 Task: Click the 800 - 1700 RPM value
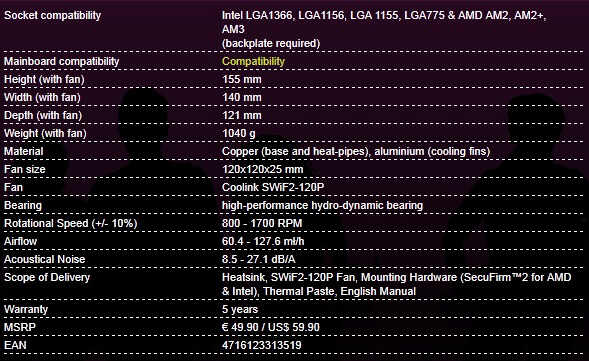(262, 224)
